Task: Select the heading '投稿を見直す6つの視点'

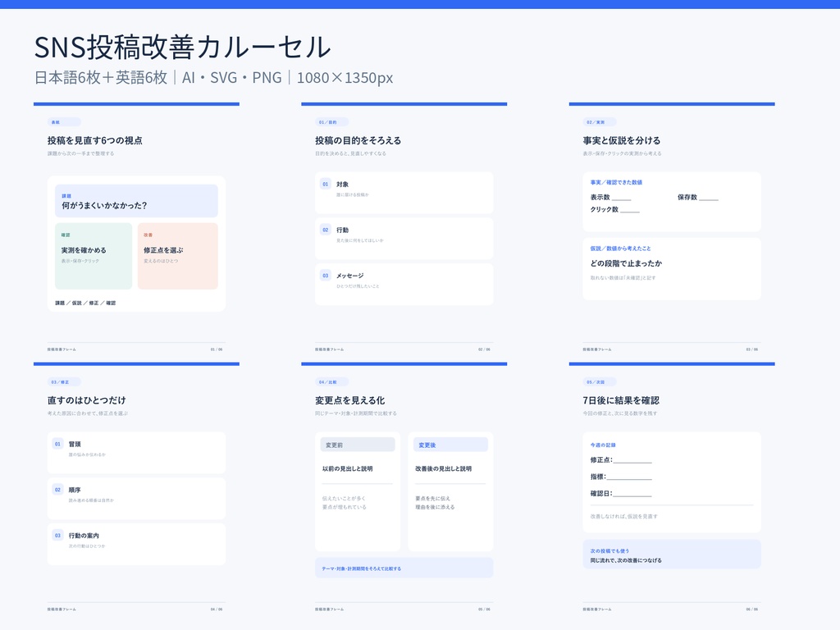Action: pyautogui.click(x=95, y=140)
